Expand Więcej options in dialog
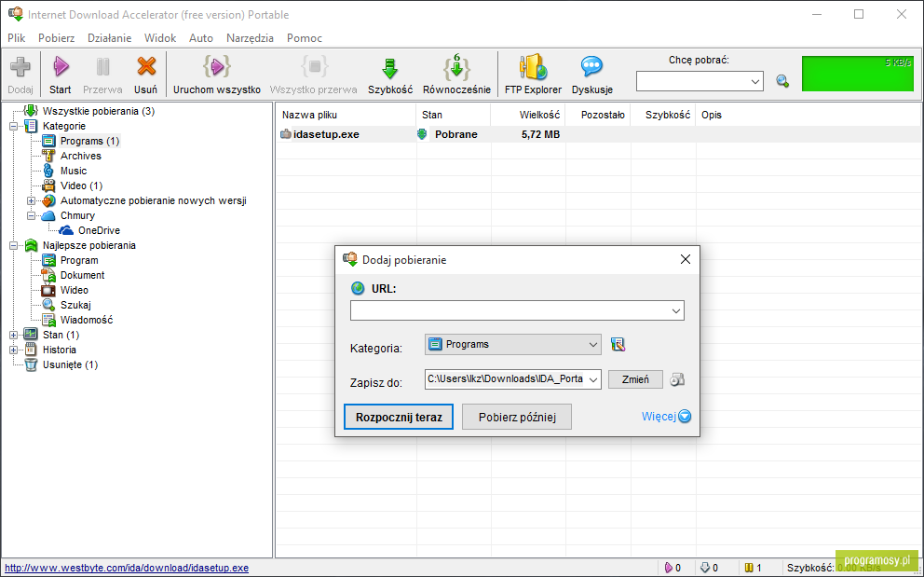924x577 pixels. coord(666,417)
